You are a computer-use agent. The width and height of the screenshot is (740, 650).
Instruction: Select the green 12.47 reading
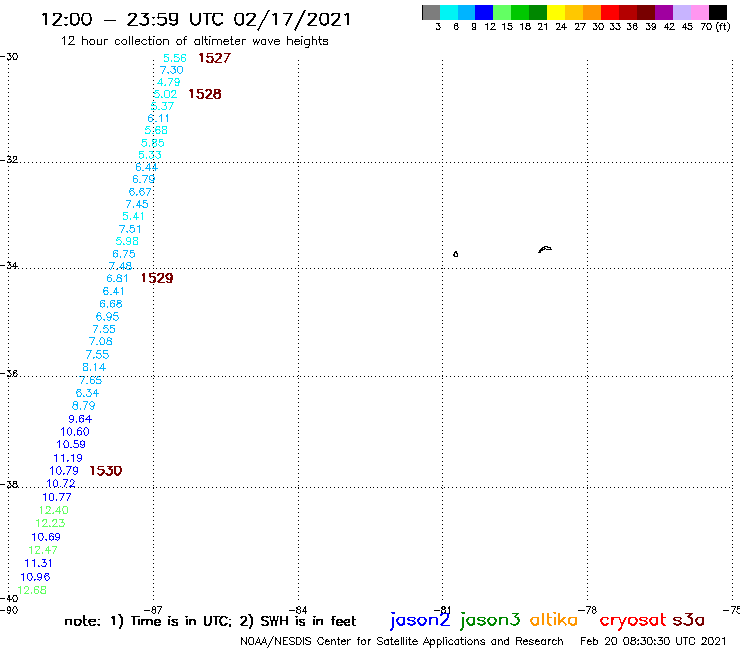pos(42,550)
